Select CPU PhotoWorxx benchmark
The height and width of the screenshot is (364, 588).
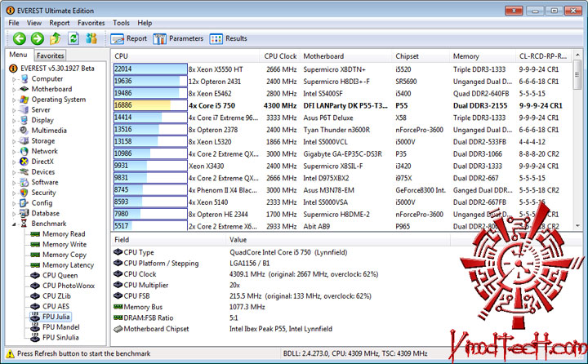(x=69, y=286)
